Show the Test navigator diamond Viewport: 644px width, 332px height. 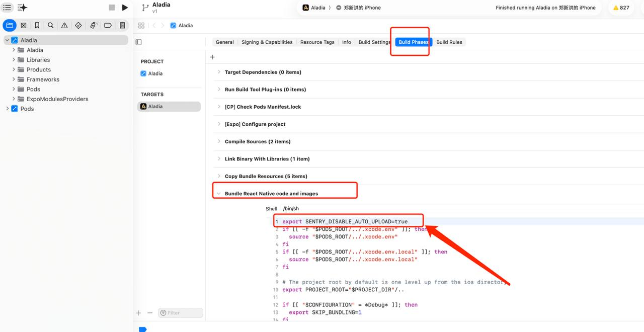[x=78, y=25]
